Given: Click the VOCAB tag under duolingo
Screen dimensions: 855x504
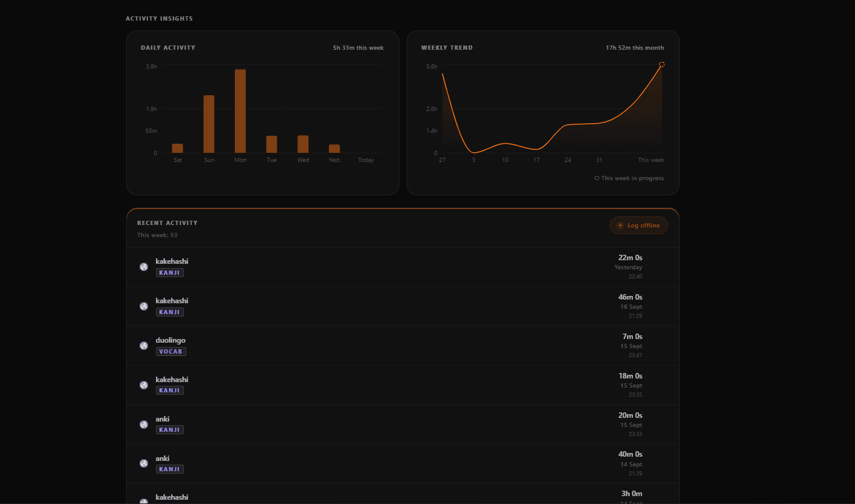Looking at the screenshot, I should click(171, 351).
